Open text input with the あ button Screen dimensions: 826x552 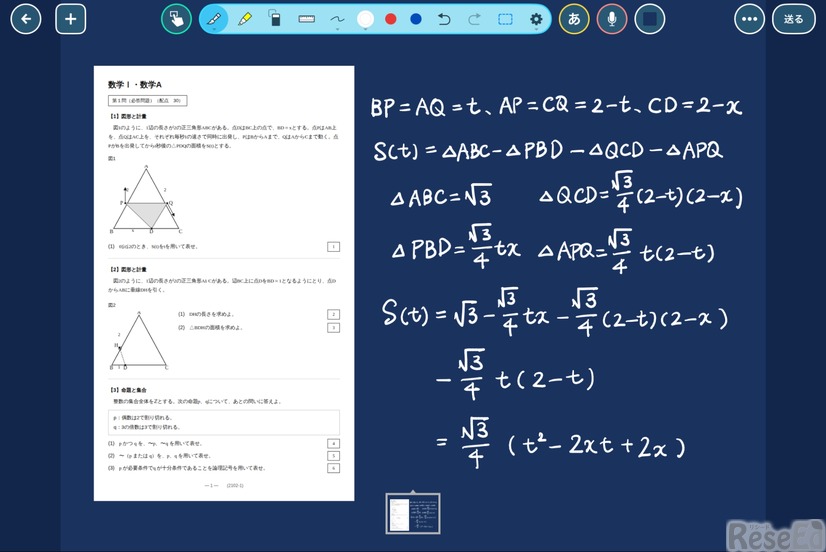point(574,19)
